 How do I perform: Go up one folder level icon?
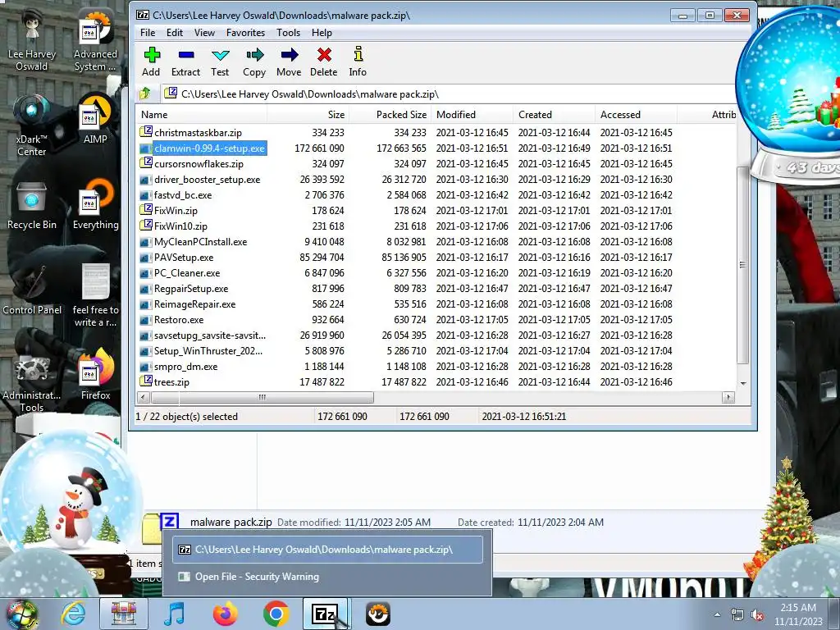click(145, 94)
